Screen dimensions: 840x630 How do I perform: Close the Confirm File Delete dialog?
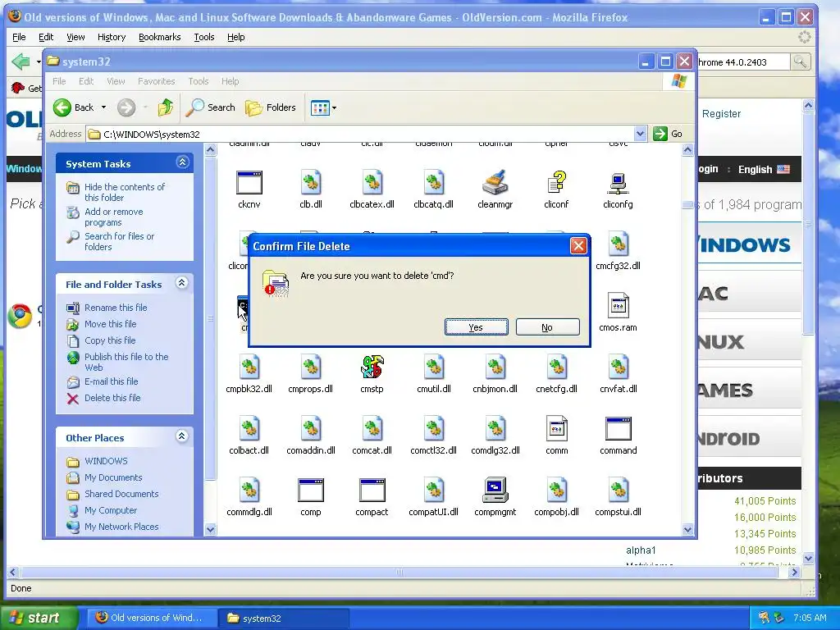point(578,246)
